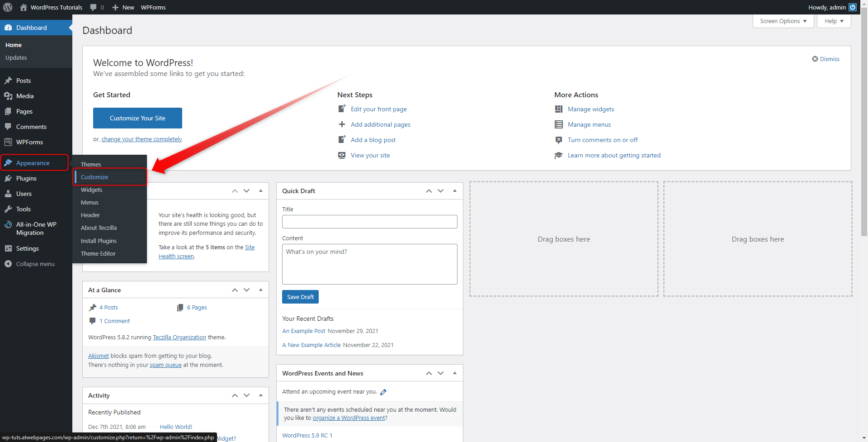Click the Pages icon in sidebar
868x442 pixels.
[8, 111]
